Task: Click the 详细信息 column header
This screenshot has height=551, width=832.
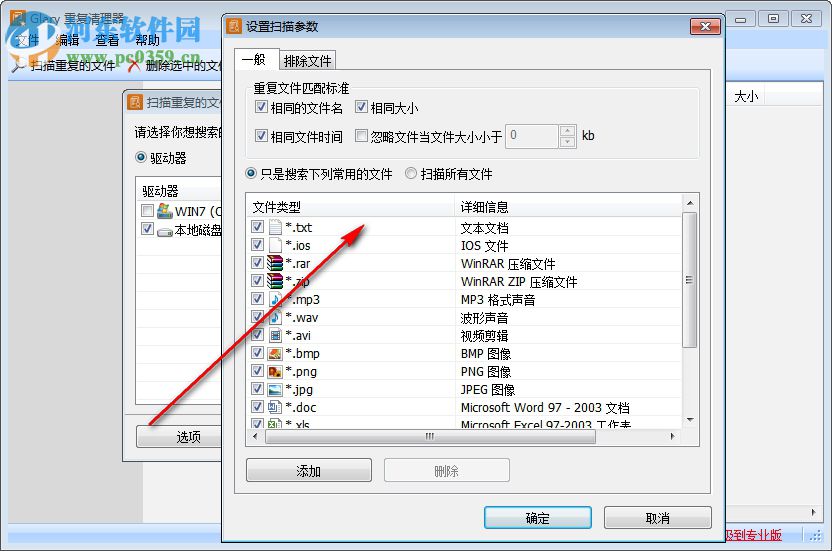Action: coord(568,206)
